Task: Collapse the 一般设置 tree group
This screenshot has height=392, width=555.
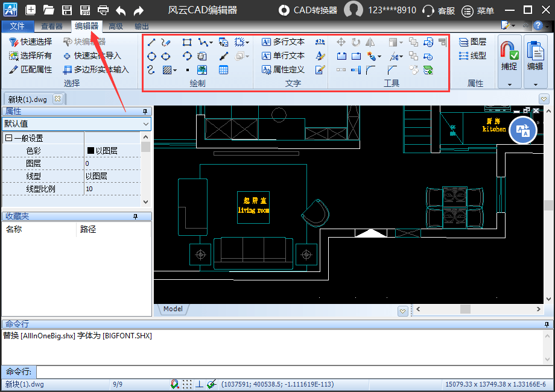Action: coord(9,138)
